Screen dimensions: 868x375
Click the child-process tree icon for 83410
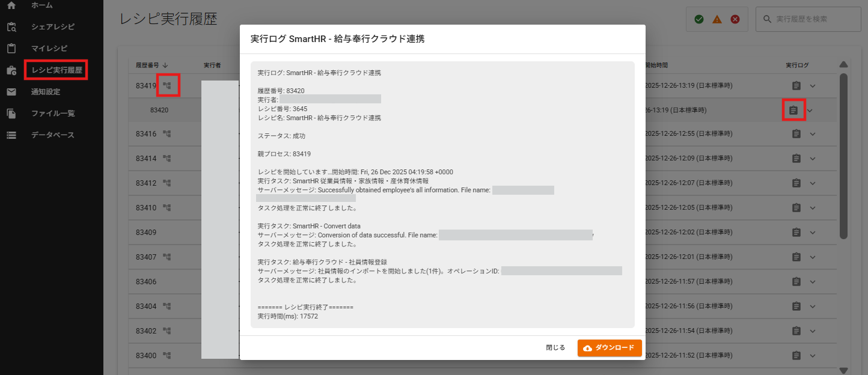tap(167, 207)
